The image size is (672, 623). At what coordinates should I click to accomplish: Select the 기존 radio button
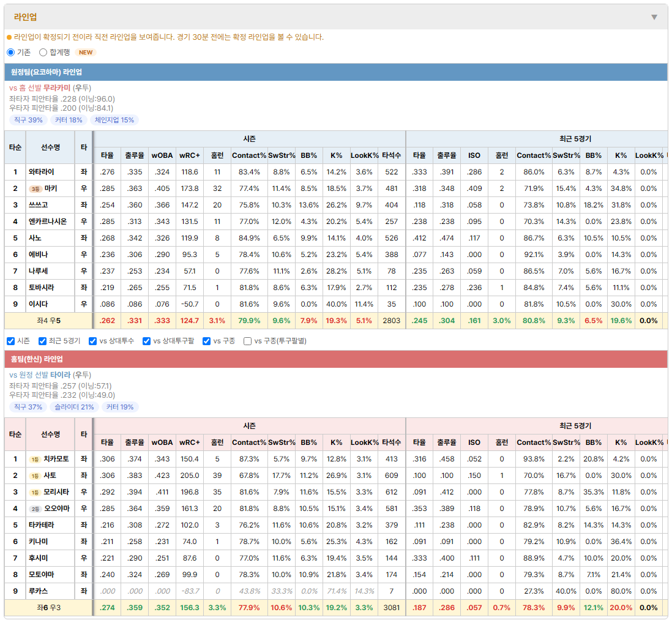(11, 52)
